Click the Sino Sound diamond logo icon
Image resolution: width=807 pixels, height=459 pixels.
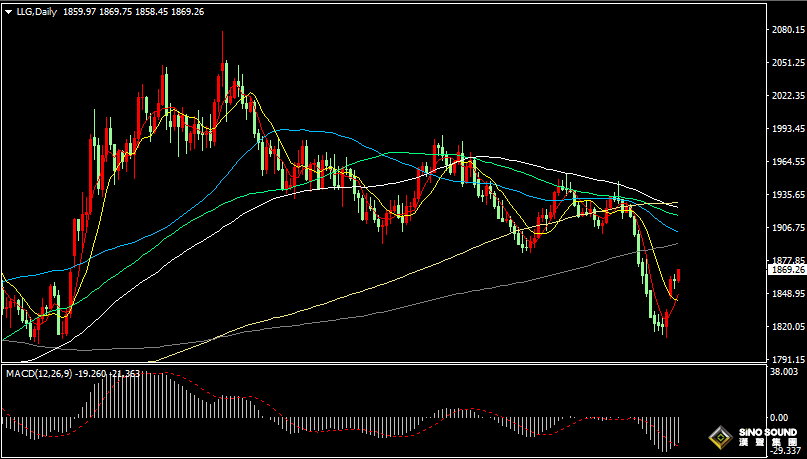718,437
